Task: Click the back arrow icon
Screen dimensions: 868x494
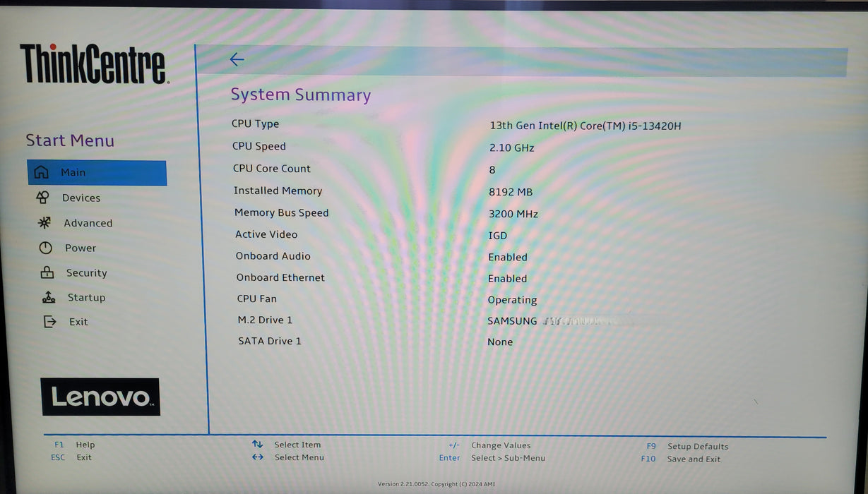Action: (237, 60)
